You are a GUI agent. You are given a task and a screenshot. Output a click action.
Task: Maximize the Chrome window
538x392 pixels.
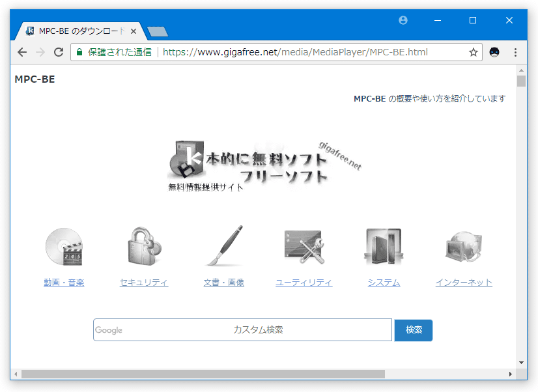point(473,20)
